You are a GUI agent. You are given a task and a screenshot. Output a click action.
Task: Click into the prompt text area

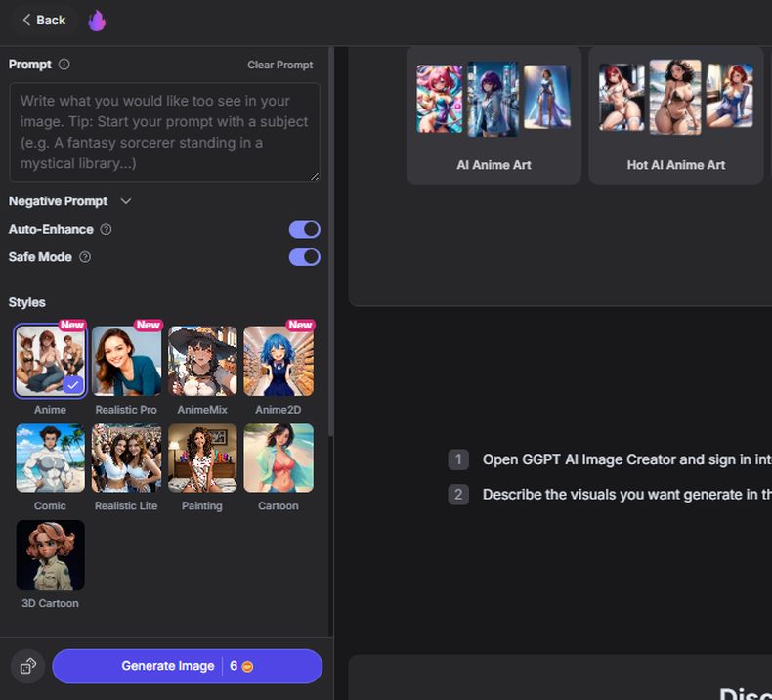[164, 132]
